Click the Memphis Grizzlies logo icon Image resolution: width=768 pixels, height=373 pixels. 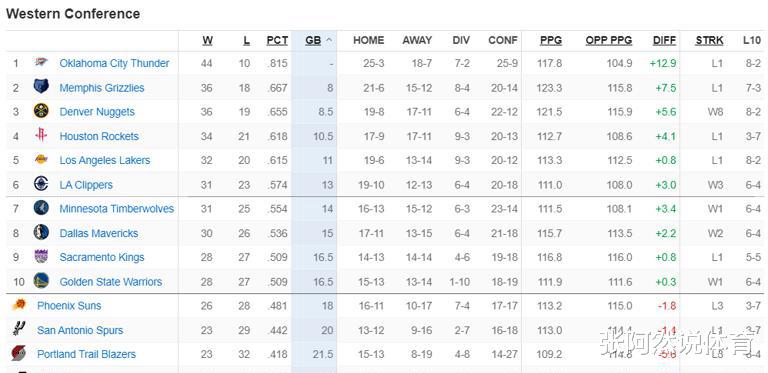[x=41, y=87]
